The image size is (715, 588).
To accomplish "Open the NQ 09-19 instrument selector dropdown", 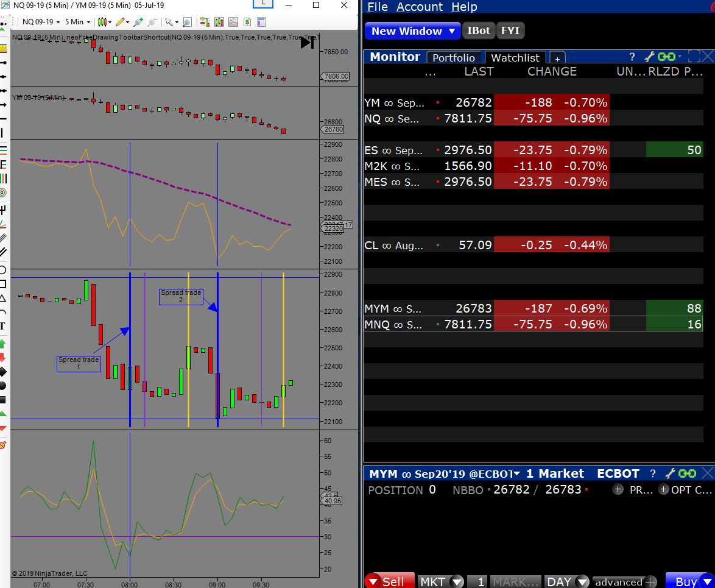I will [x=41, y=22].
